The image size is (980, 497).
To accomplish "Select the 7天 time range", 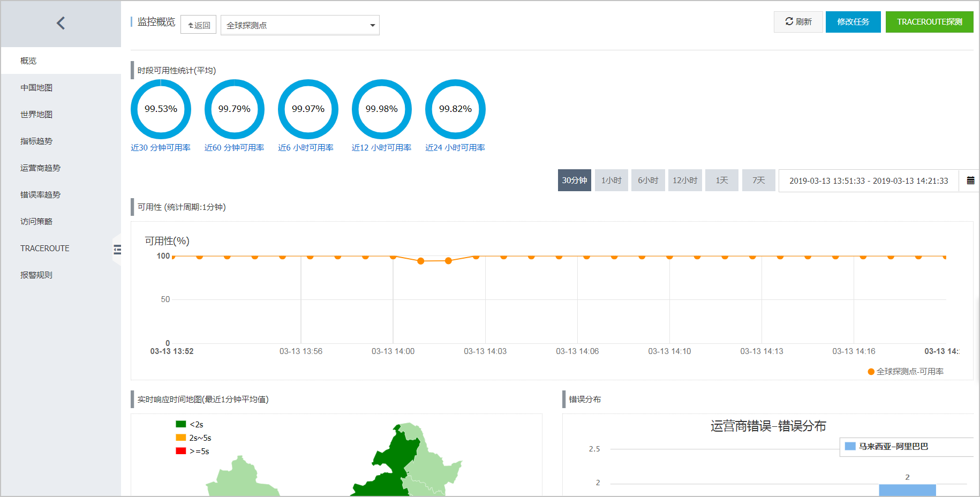I will [x=758, y=180].
